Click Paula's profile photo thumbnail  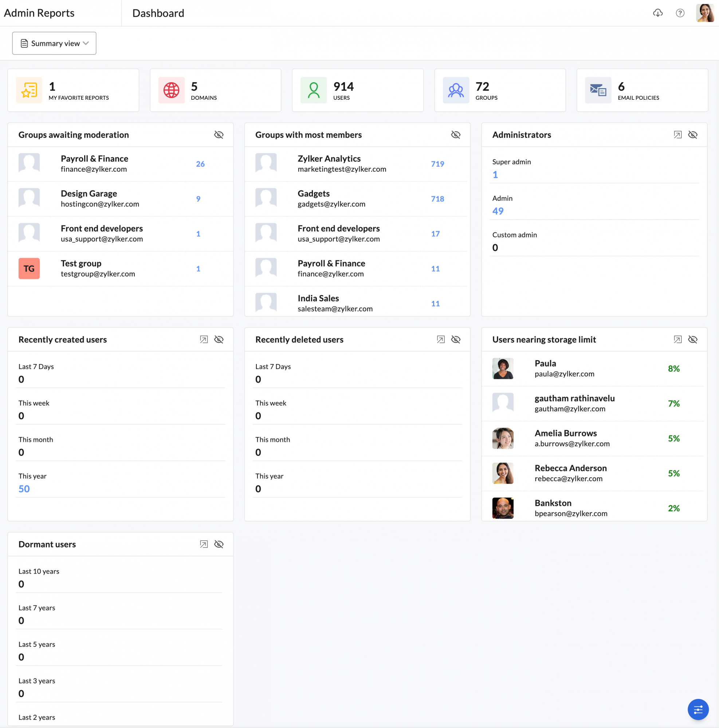pos(503,368)
